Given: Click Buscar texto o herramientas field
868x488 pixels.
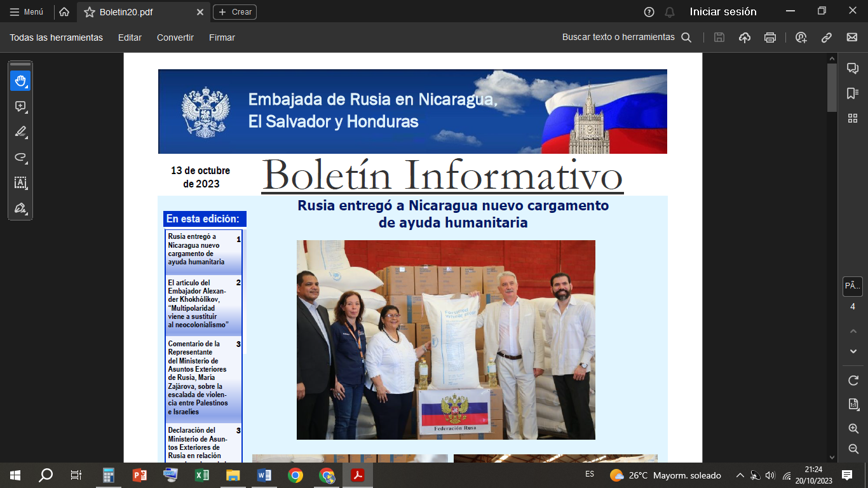Looking at the screenshot, I should 618,37.
